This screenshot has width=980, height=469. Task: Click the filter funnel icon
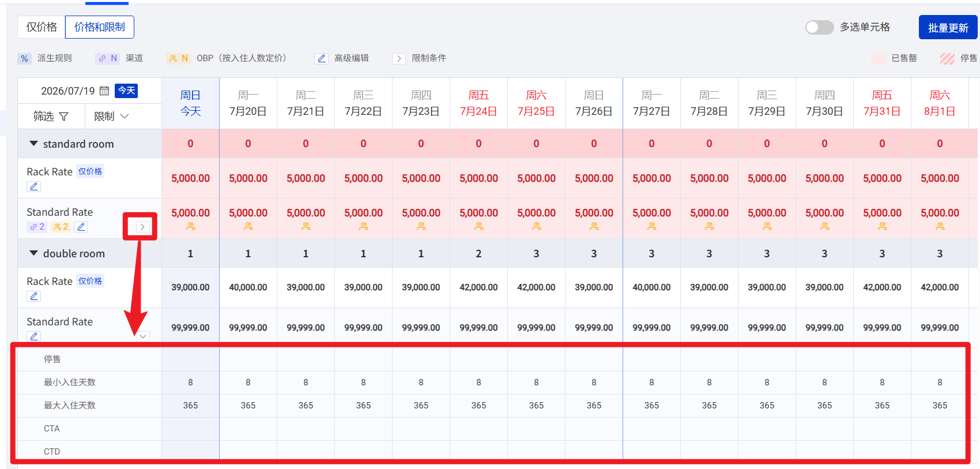(64, 117)
